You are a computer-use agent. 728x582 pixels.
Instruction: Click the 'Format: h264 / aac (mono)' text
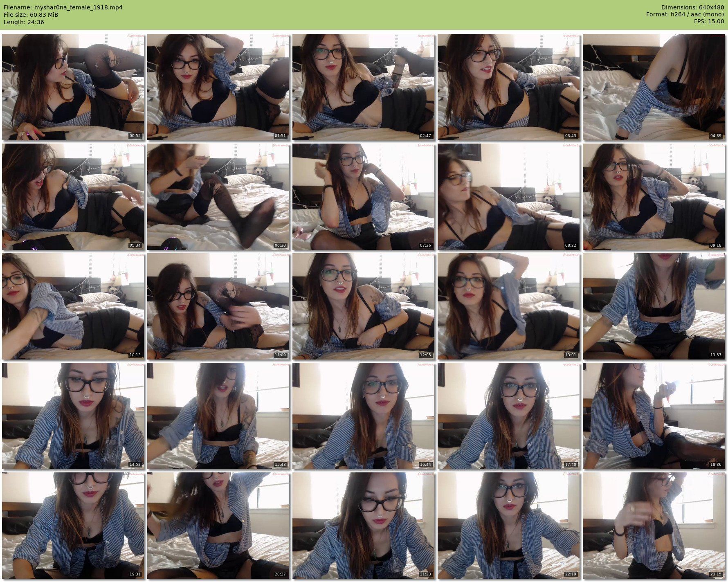point(685,15)
